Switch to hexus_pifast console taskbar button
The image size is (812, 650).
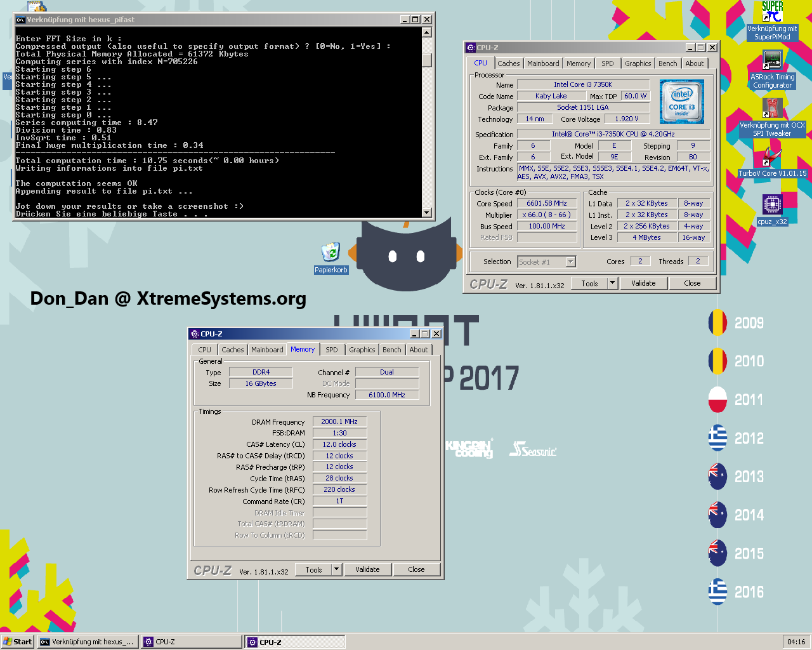(x=88, y=642)
